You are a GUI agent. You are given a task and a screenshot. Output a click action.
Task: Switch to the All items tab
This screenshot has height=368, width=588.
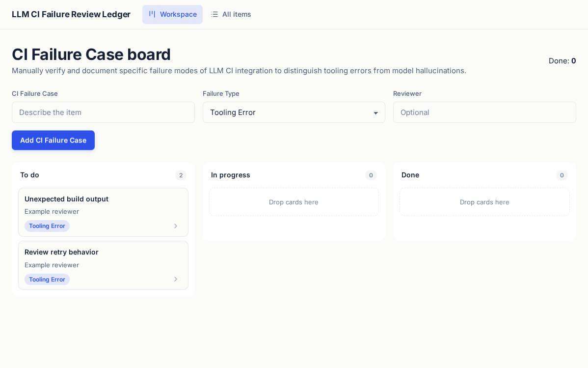click(231, 14)
